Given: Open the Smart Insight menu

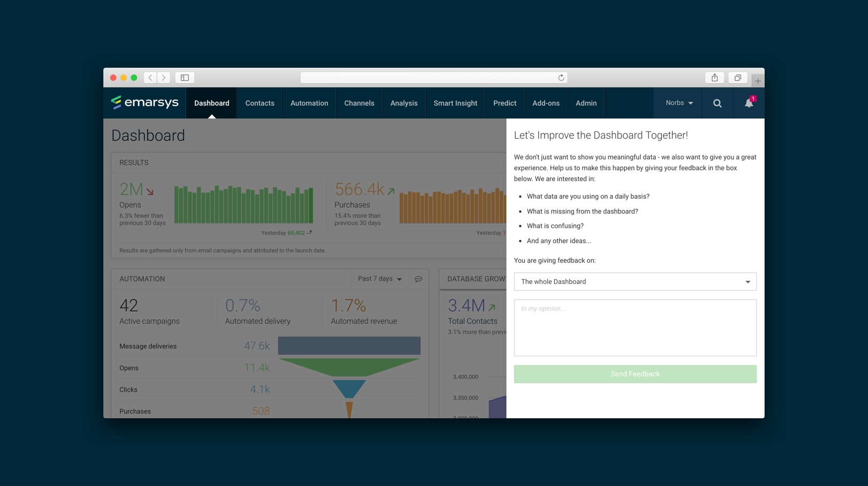Looking at the screenshot, I should click(x=455, y=103).
